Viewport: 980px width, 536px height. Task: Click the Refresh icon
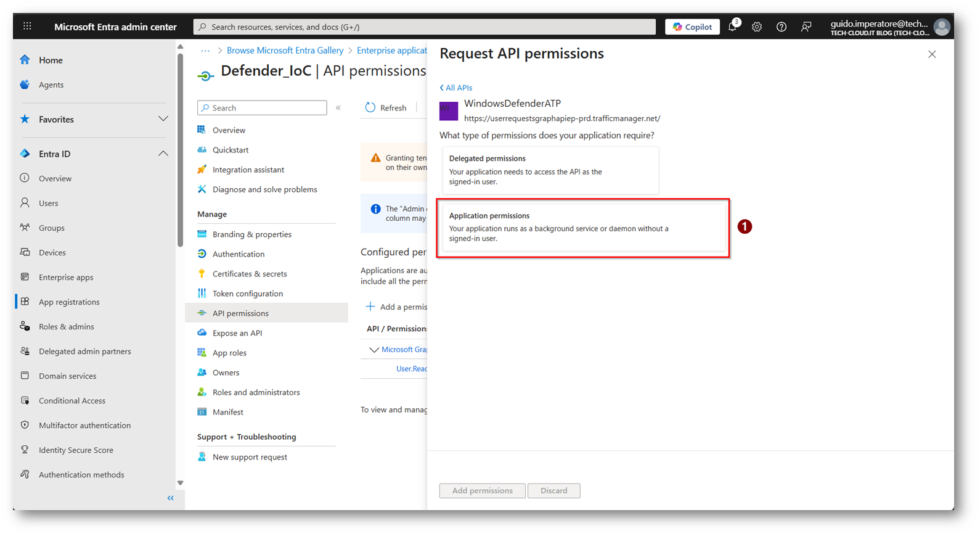[370, 108]
